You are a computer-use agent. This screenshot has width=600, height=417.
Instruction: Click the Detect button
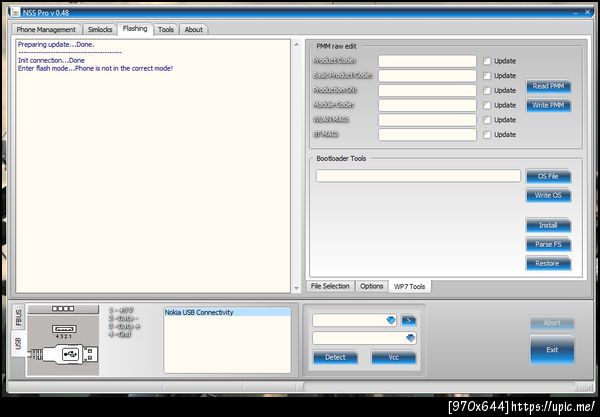click(x=336, y=357)
